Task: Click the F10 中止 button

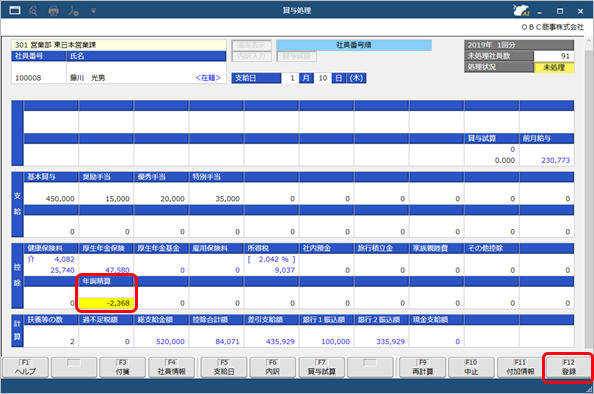Action: pyautogui.click(x=471, y=367)
